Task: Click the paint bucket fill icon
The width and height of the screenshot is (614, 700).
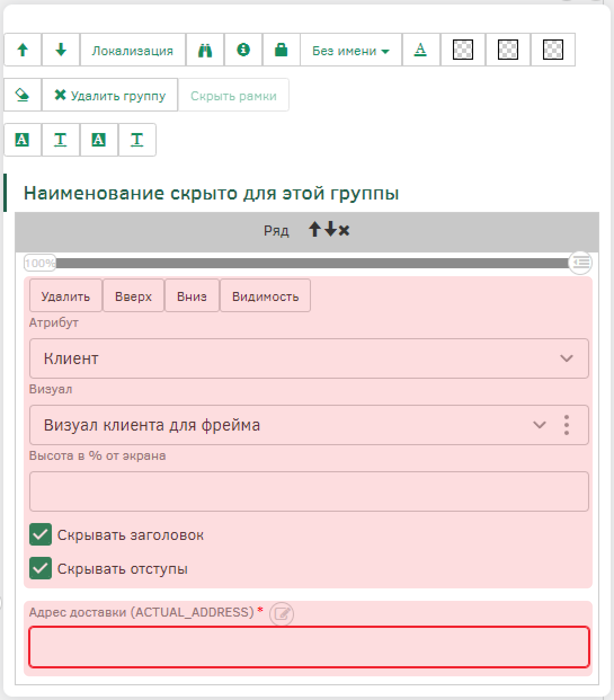Action: [23, 95]
